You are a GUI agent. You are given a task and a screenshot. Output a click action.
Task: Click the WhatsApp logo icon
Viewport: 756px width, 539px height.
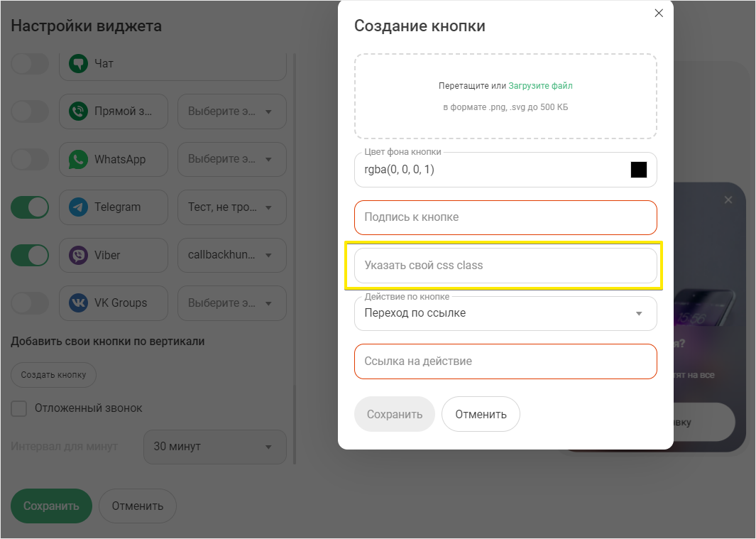(x=78, y=159)
